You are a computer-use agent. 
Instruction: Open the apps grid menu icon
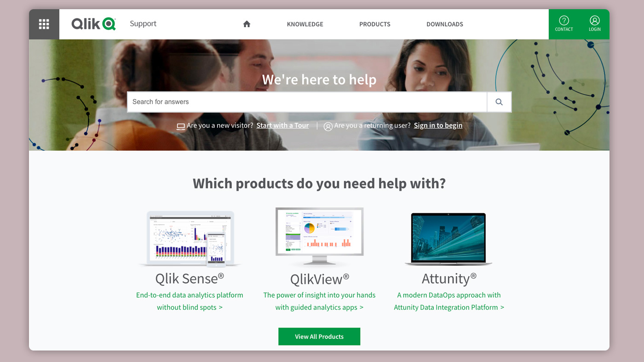click(44, 24)
